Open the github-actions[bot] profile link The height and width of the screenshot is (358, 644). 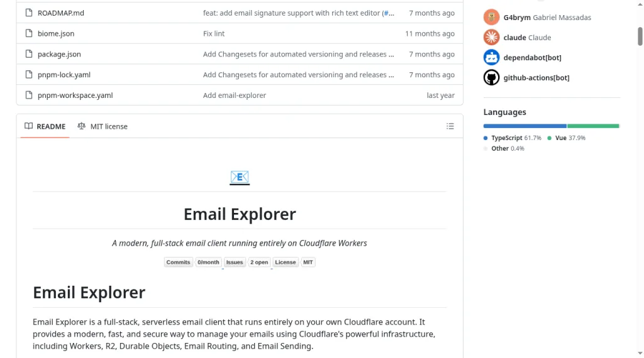coord(536,77)
